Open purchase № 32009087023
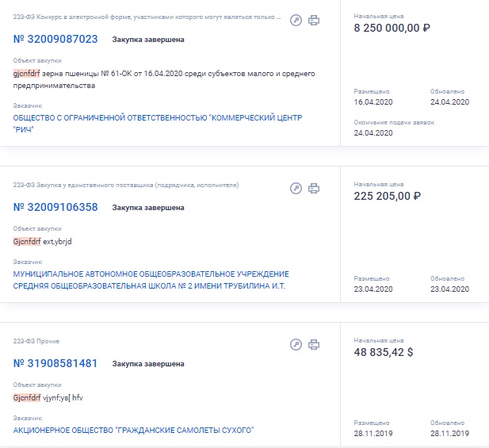The image size is (489, 448). (x=55, y=39)
